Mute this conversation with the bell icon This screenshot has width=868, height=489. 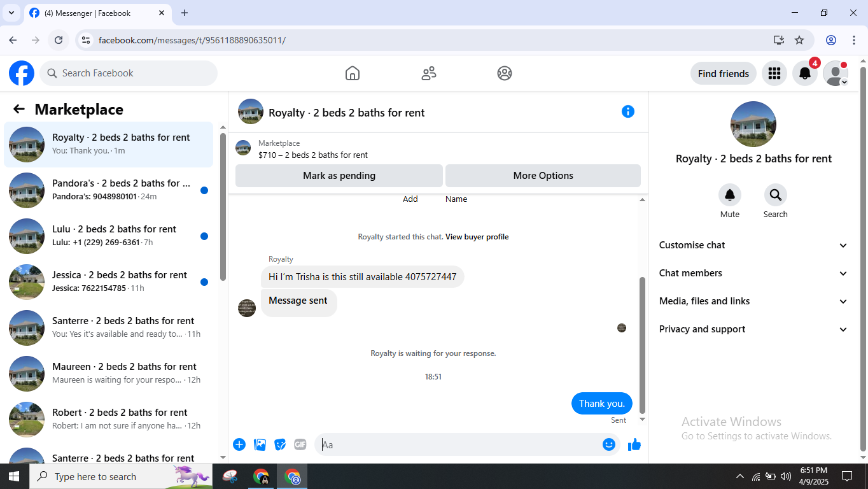click(730, 195)
